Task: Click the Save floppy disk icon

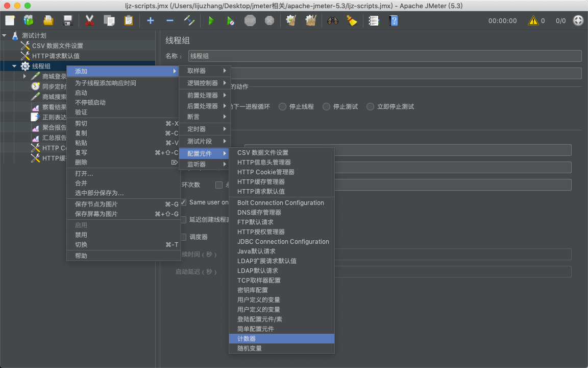Action: (68, 20)
